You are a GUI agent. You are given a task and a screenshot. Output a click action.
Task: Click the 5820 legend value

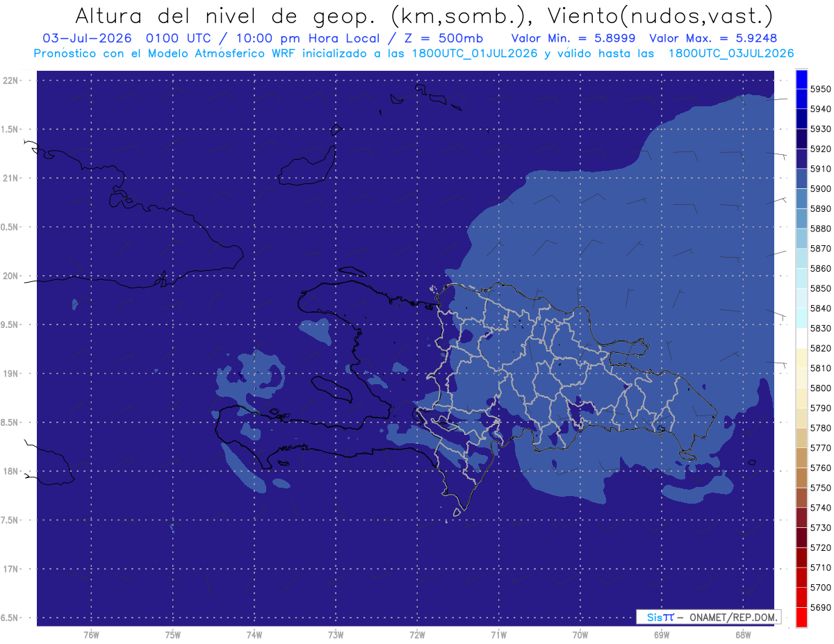point(820,348)
